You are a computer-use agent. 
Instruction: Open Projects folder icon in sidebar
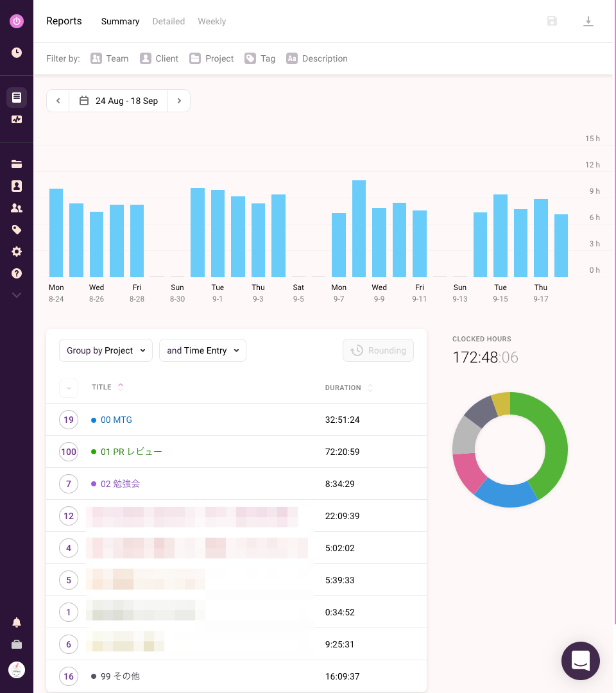16,164
